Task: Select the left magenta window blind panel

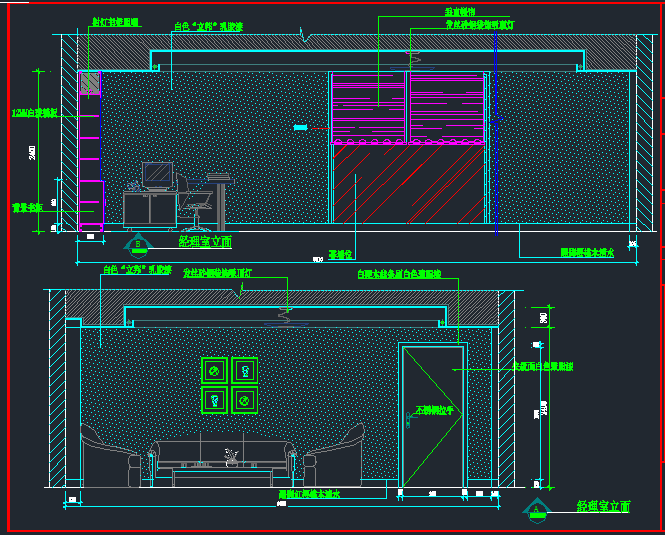Action: coord(368,109)
